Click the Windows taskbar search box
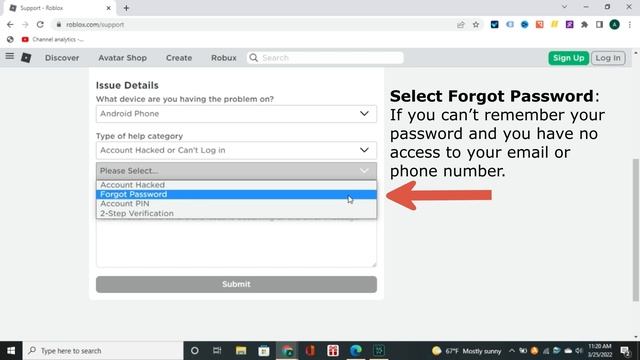Viewport: 640px width, 360px height. [103, 351]
